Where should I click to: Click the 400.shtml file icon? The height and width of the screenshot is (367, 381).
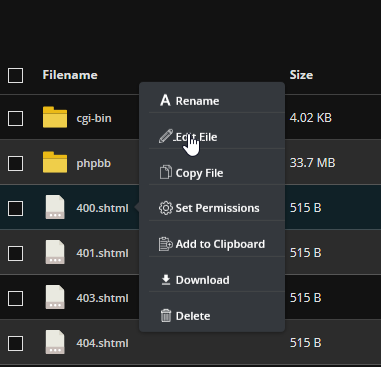55,207
